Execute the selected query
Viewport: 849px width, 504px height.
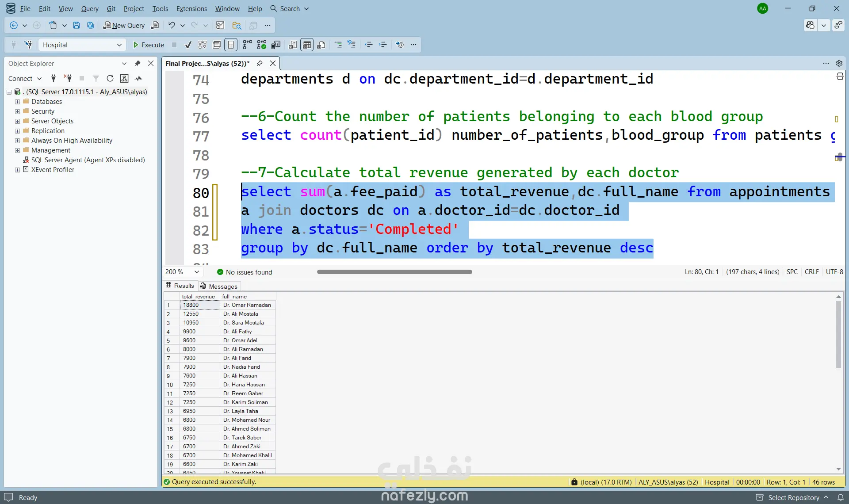[149, 45]
